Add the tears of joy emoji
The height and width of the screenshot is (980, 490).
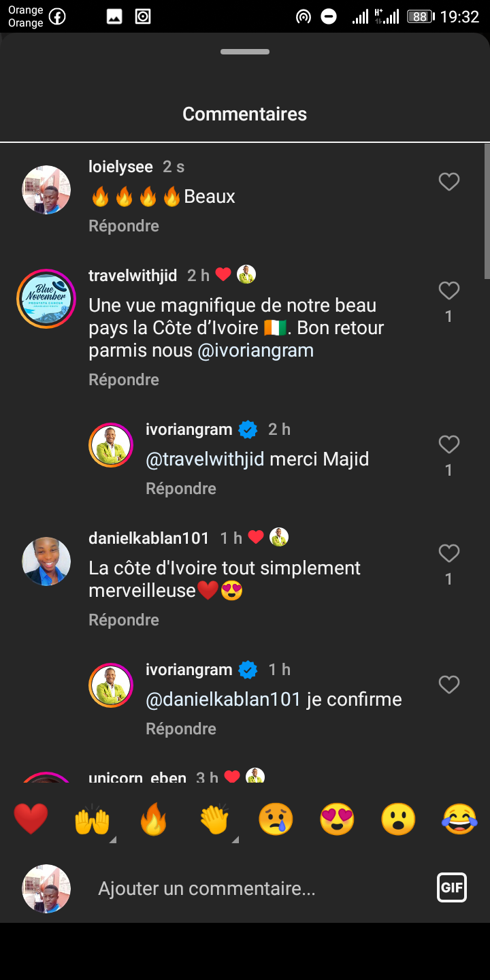[459, 819]
